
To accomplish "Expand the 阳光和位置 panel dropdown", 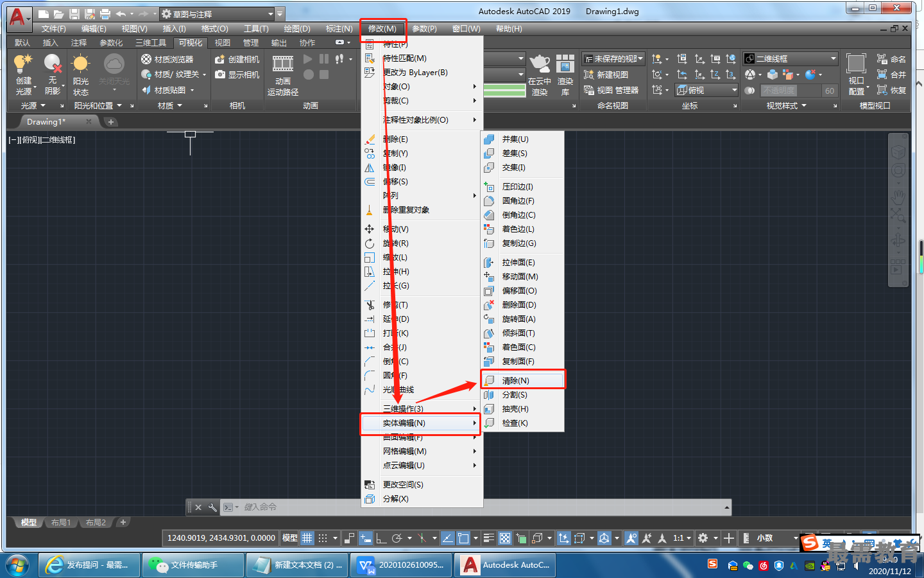I will (x=98, y=105).
